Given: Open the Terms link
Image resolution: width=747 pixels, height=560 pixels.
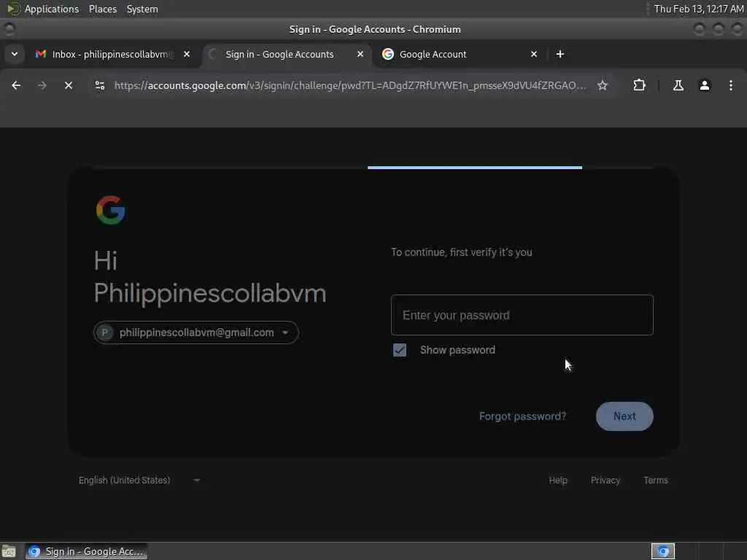Looking at the screenshot, I should [656, 480].
